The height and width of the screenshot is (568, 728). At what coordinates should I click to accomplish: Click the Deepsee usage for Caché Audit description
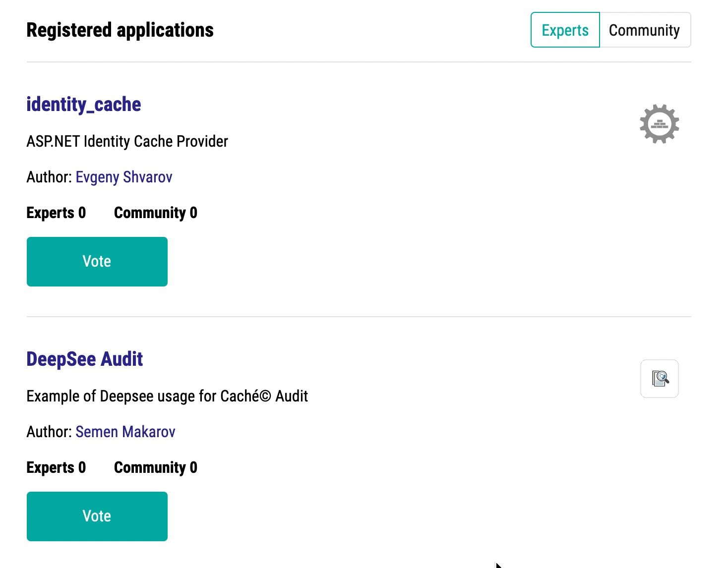pos(167,396)
